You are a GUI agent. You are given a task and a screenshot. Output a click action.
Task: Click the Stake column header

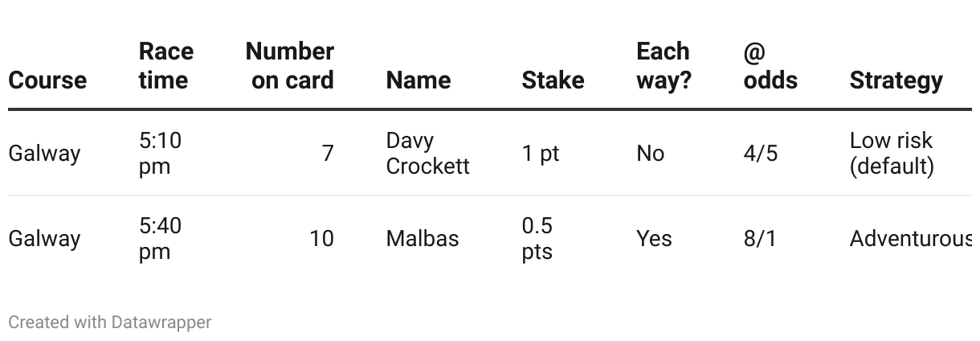point(553,80)
